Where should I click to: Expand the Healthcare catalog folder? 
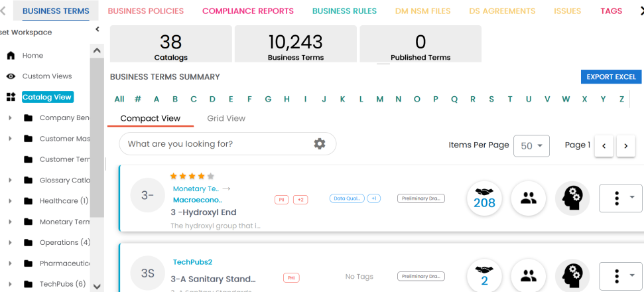point(10,201)
